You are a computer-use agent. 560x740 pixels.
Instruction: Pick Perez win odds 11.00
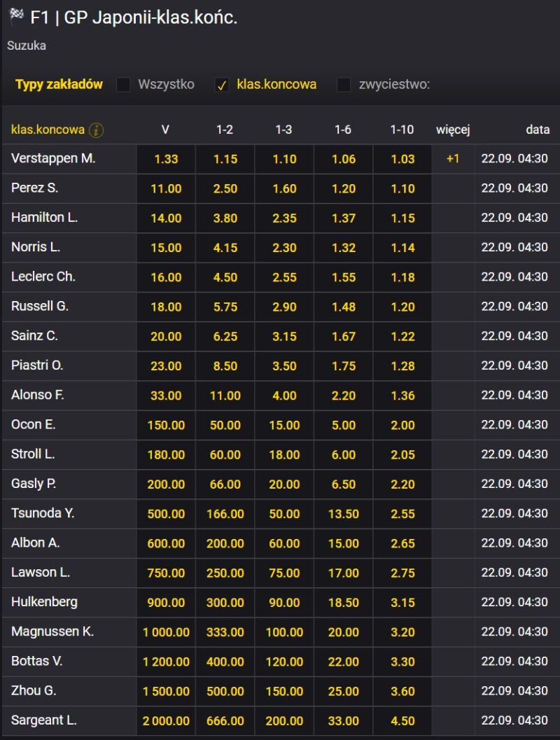tap(166, 189)
